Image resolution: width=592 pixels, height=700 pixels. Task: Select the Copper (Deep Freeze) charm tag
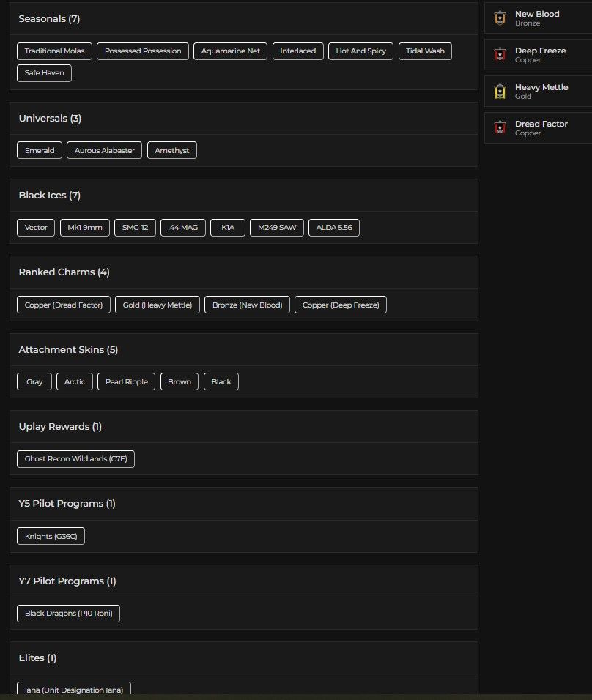341,305
